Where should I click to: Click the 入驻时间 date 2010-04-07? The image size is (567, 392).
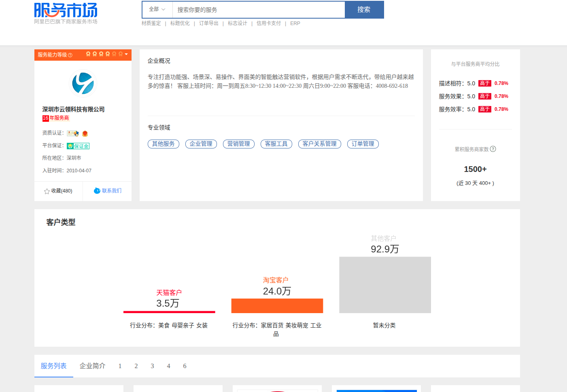pos(79,171)
